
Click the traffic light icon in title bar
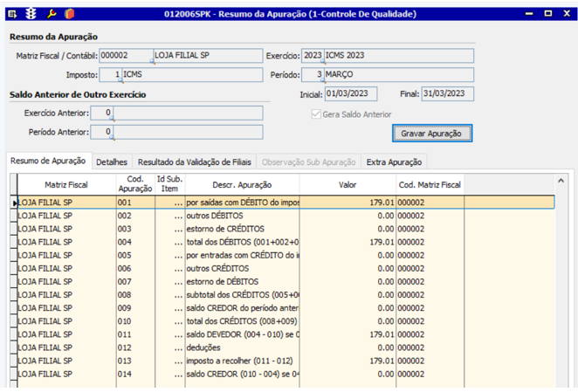[31, 14]
